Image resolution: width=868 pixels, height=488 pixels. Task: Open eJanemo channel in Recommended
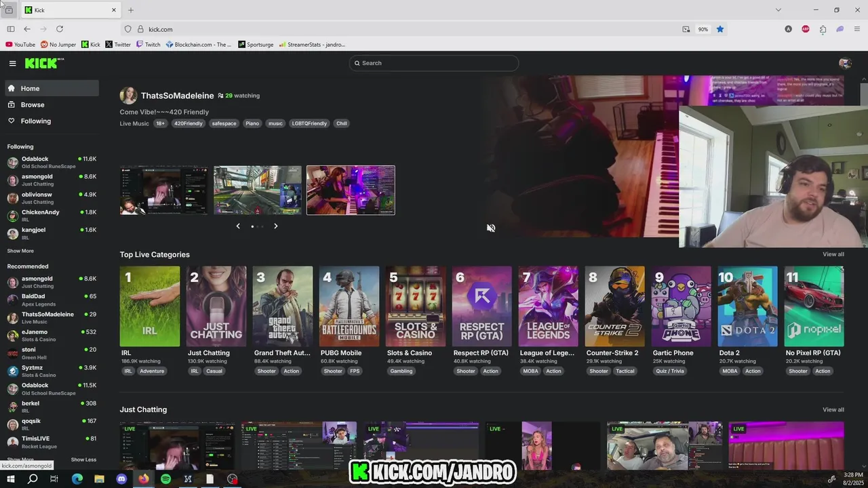coord(52,335)
